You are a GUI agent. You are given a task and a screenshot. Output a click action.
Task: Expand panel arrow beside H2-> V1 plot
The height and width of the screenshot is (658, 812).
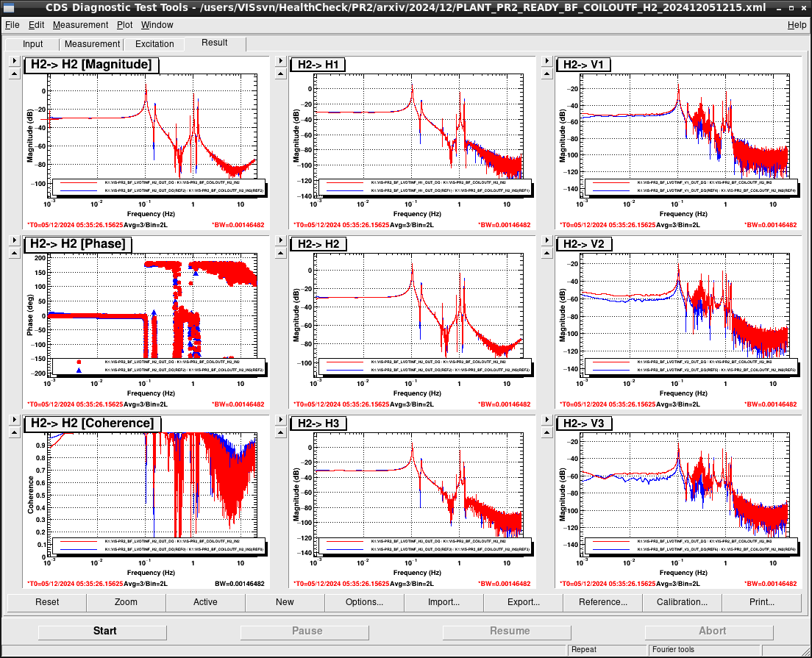[547, 61]
